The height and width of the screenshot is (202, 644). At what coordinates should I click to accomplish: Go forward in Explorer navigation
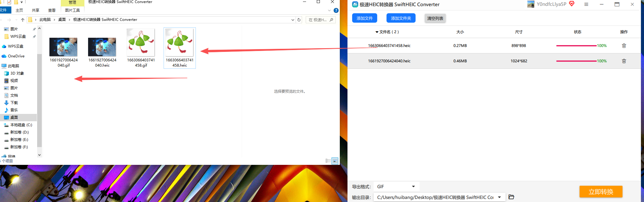point(9,20)
